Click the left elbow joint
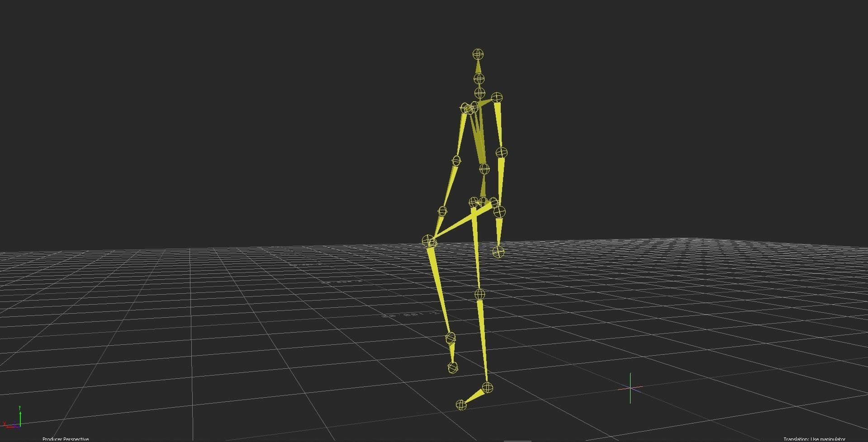The height and width of the screenshot is (442, 868). [455, 160]
